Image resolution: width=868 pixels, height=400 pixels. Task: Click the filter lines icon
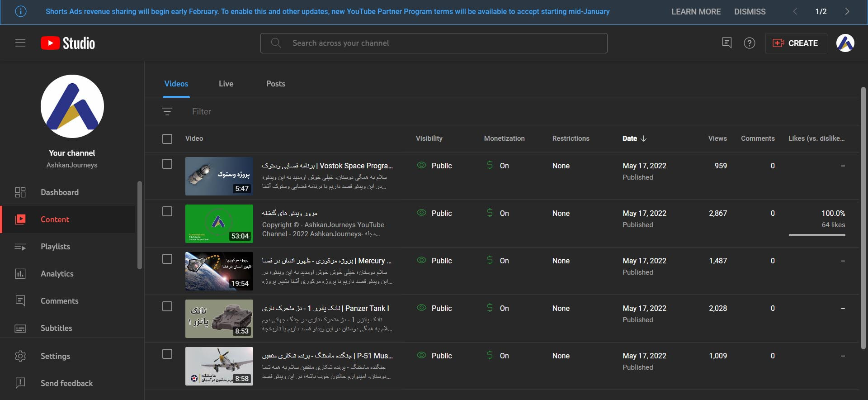[167, 111]
